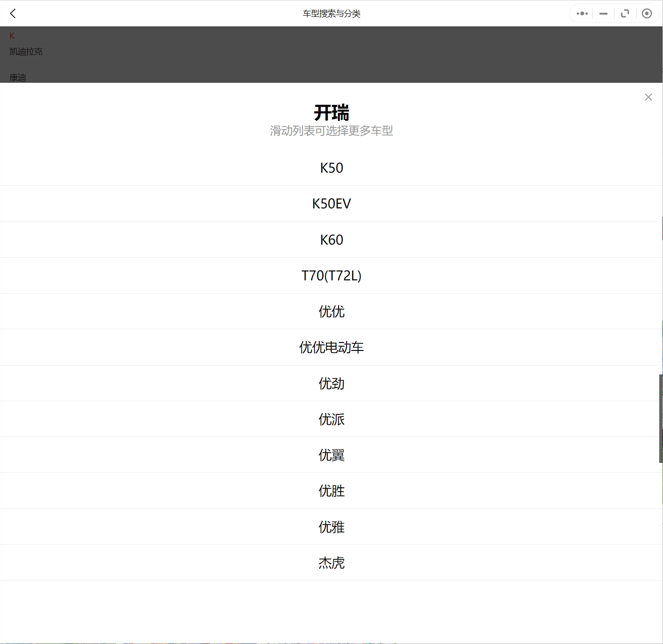This screenshot has height=644, width=663.
Task: Minimize the mini-program window
Action: pyautogui.click(x=603, y=13)
